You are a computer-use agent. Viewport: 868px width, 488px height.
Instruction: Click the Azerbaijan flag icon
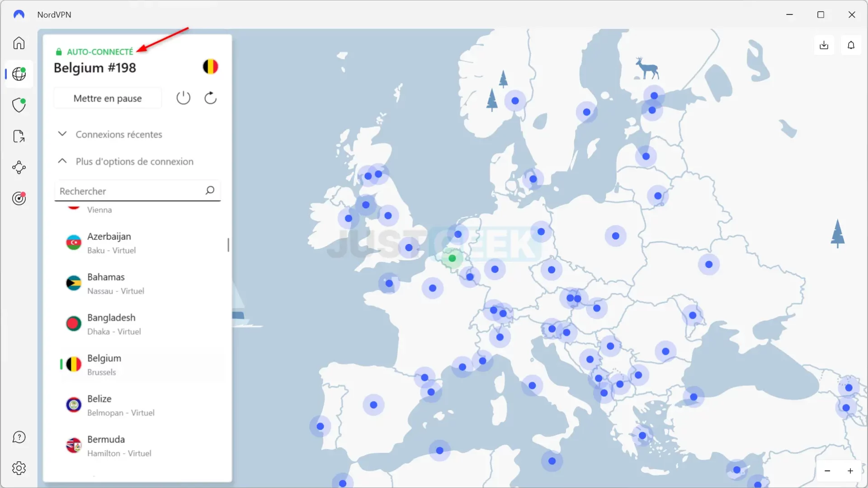(x=74, y=243)
